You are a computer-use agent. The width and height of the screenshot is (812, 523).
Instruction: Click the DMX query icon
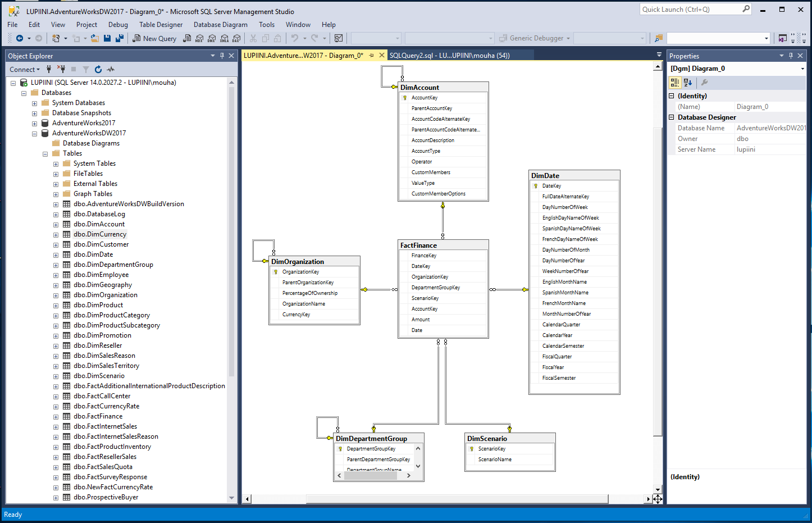[212, 38]
